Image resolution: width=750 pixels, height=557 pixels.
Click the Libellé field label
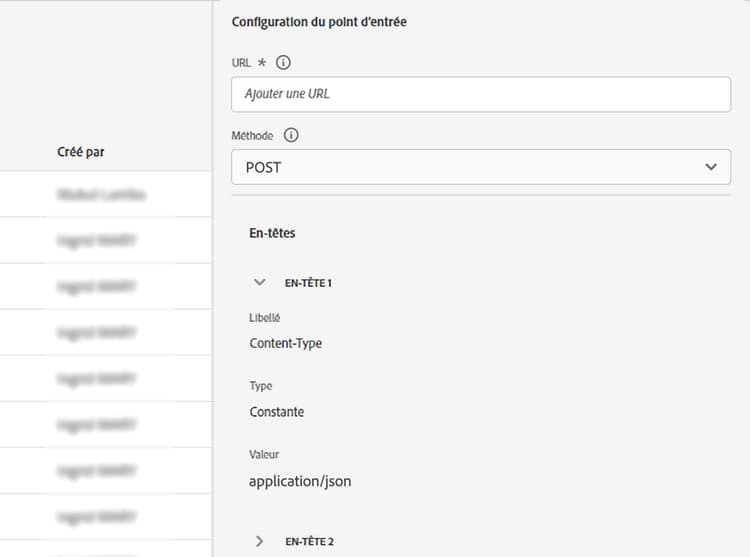point(264,318)
